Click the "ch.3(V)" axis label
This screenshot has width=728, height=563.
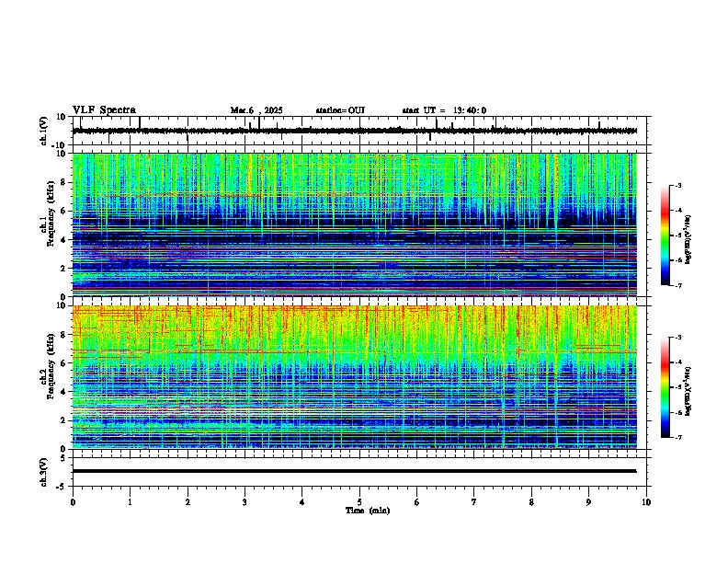tap(44, 472)
